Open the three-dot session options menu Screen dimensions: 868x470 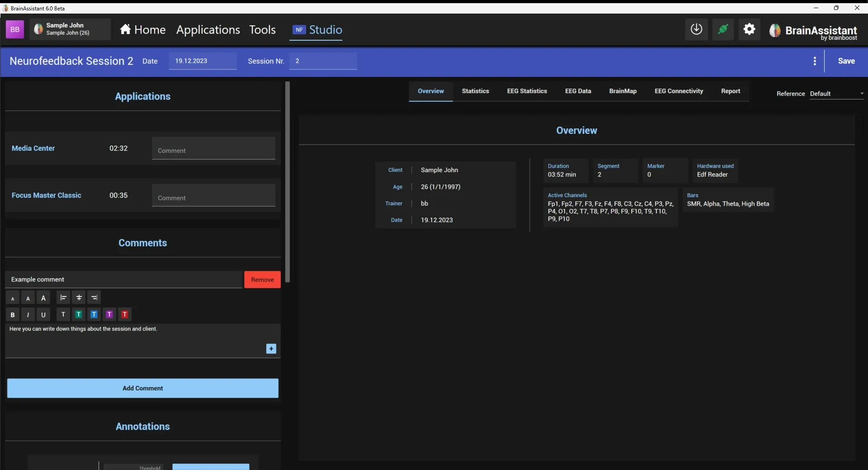[x=815, y=61]
